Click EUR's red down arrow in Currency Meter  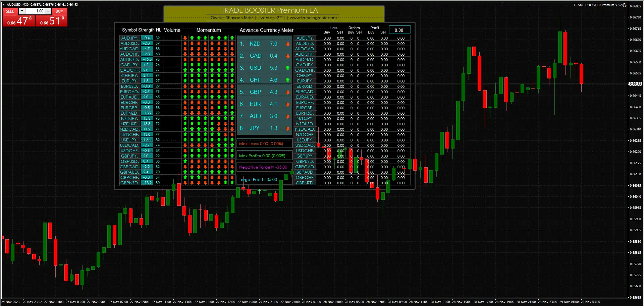(x=287, y=104)
